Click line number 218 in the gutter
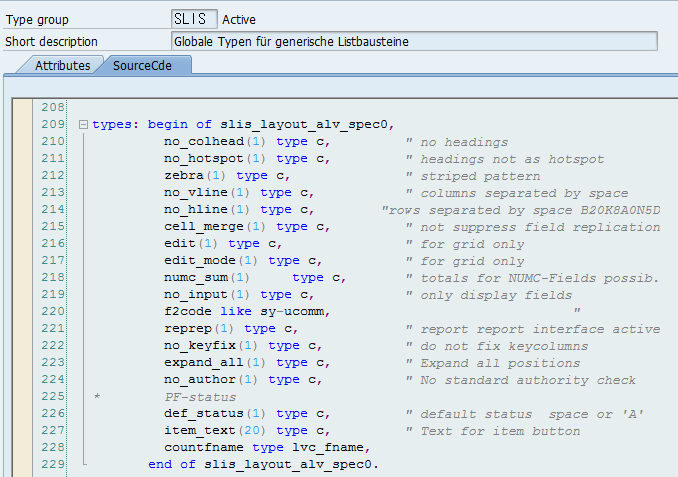 click(x=53, y=278)
